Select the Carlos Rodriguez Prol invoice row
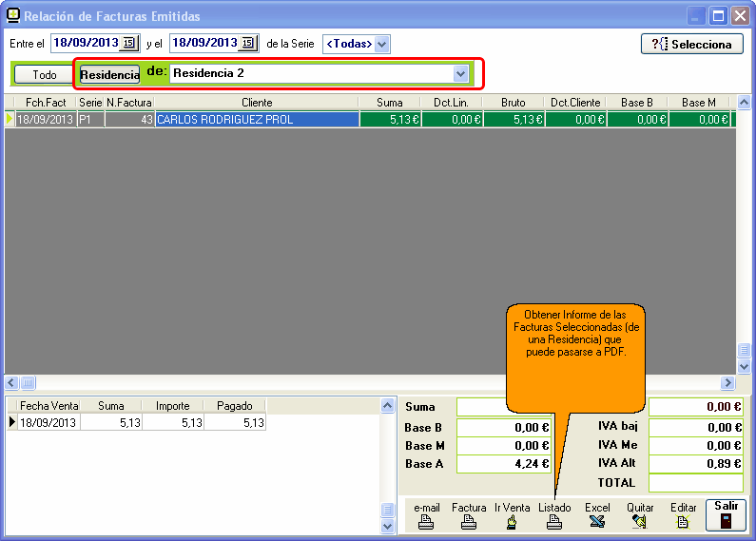 tap(257, 120)
